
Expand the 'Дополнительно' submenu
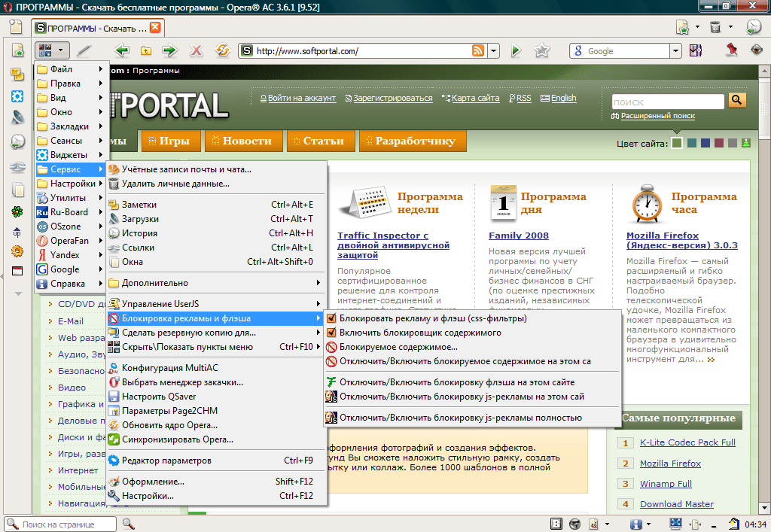217,283
